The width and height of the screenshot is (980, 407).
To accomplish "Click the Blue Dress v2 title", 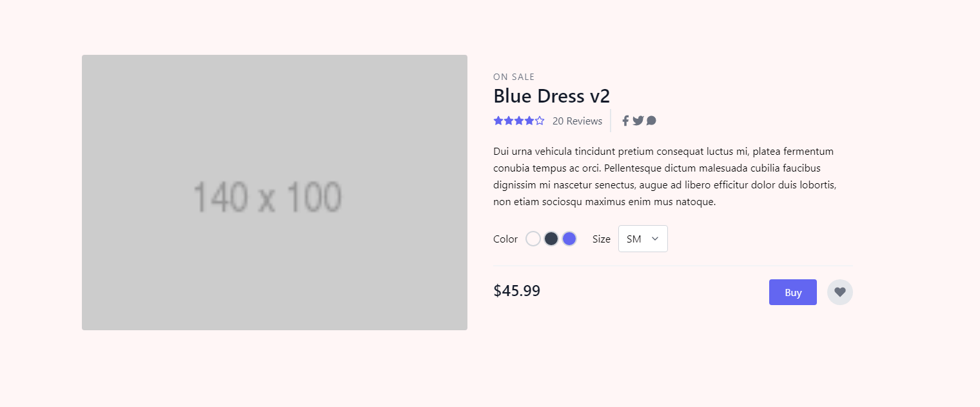I will click(x=551, y=96).
